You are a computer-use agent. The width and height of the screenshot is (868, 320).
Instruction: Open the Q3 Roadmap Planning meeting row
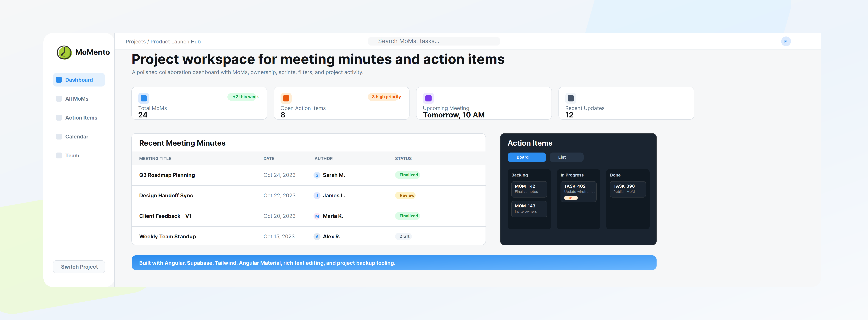(167, 175)
